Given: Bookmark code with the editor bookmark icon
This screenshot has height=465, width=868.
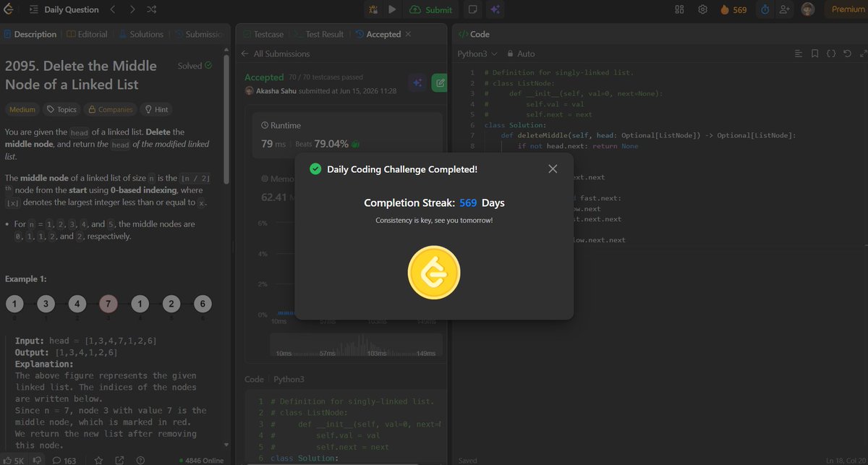Looking at the screenshot, I should (814, 54).
